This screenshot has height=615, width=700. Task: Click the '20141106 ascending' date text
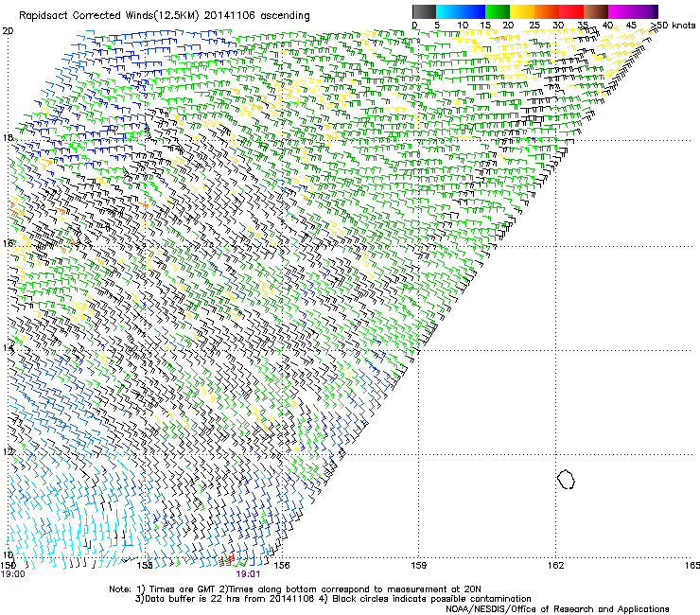[x=257, y=16]
